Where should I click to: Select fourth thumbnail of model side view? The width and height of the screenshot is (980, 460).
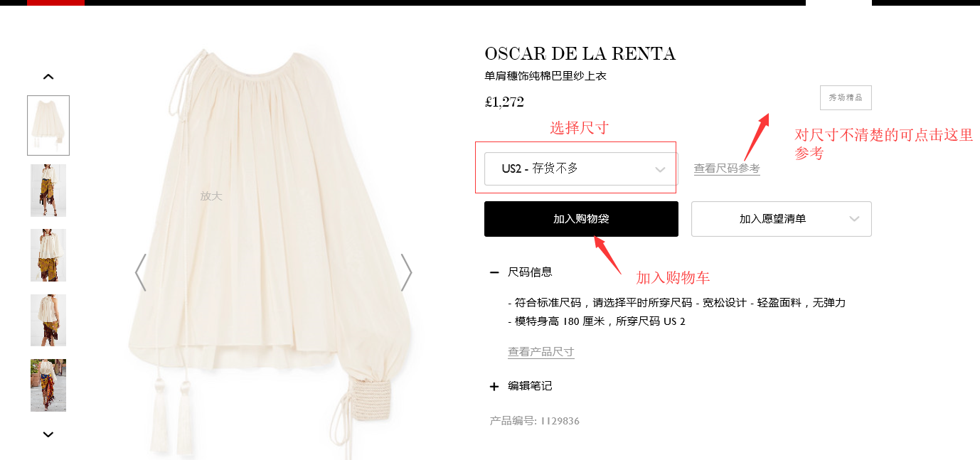tap(48, 320)
